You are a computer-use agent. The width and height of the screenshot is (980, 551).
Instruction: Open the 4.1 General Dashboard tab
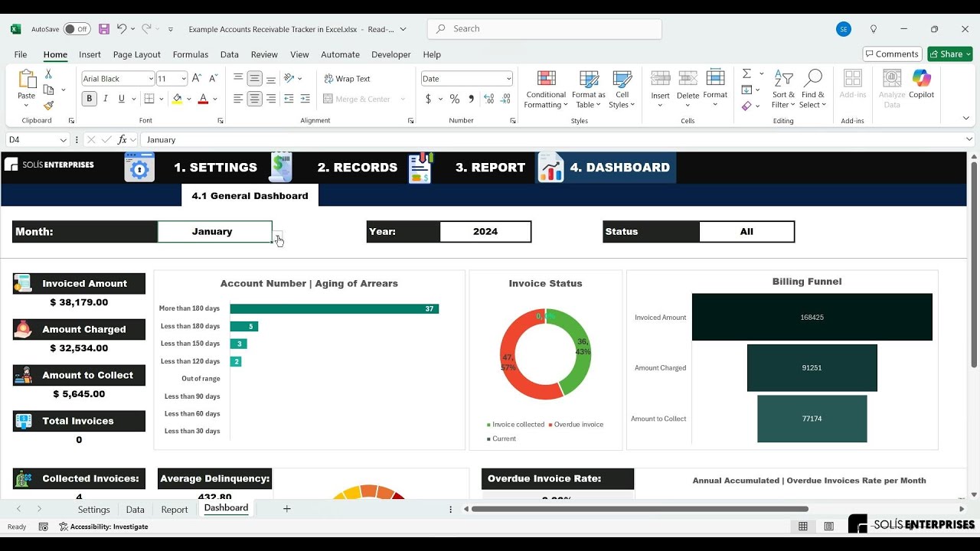(250, 196)
